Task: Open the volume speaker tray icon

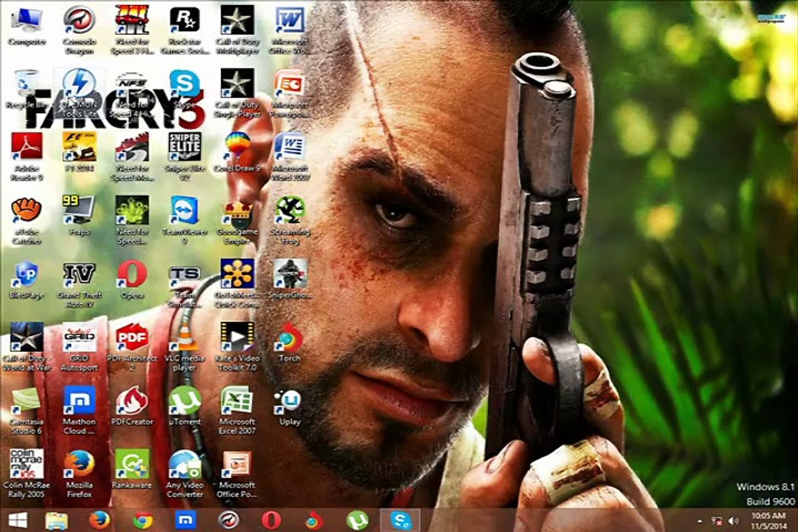Action: (734, 522)
